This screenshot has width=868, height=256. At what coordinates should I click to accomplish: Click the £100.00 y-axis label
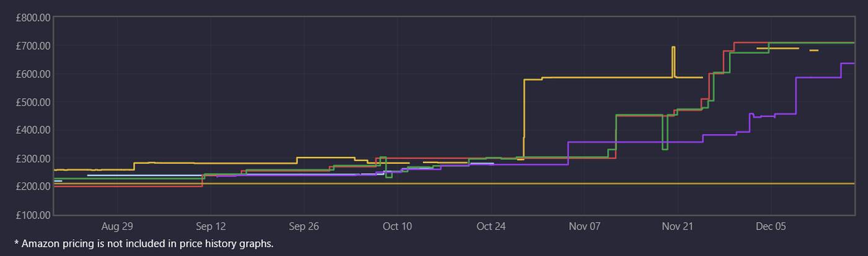(x=33, y=215)
